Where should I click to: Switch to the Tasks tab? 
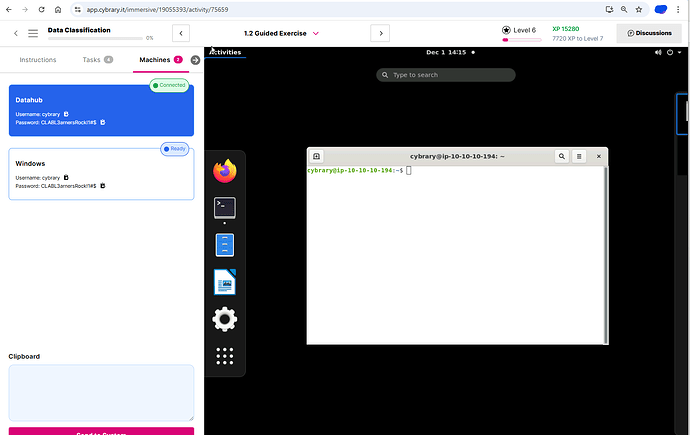pyautogui.click(x=96, y=60)
